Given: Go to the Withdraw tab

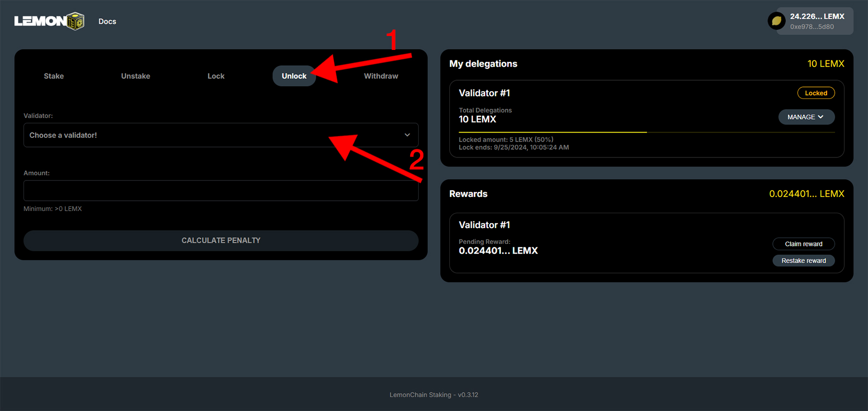Looking at the screenshot, I should tap(381, 76).
